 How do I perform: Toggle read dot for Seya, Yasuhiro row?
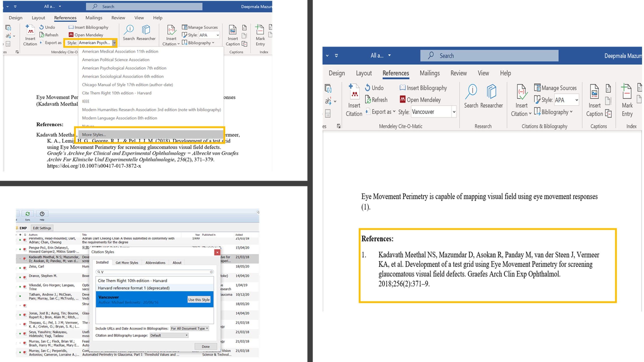click(20, 334)
